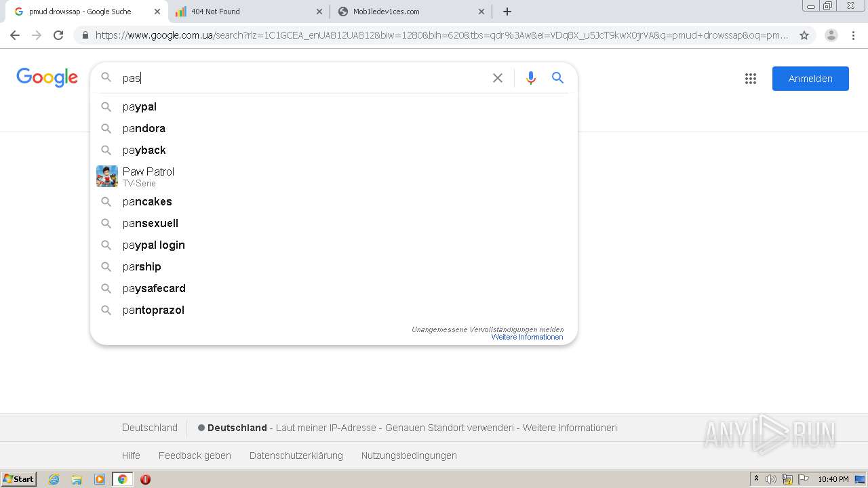Choose the pansexuell suggestion

[334, 223]
